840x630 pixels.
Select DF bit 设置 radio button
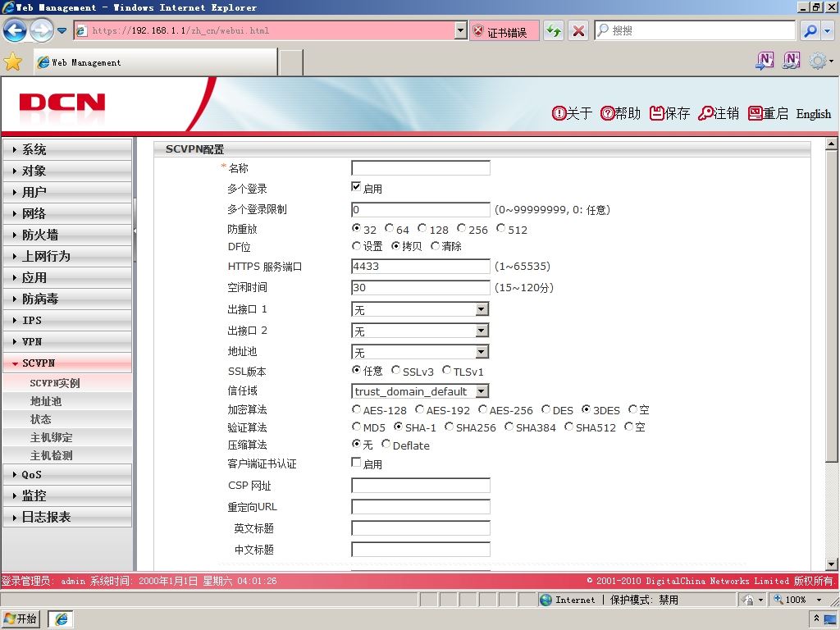tap(356, 246)
